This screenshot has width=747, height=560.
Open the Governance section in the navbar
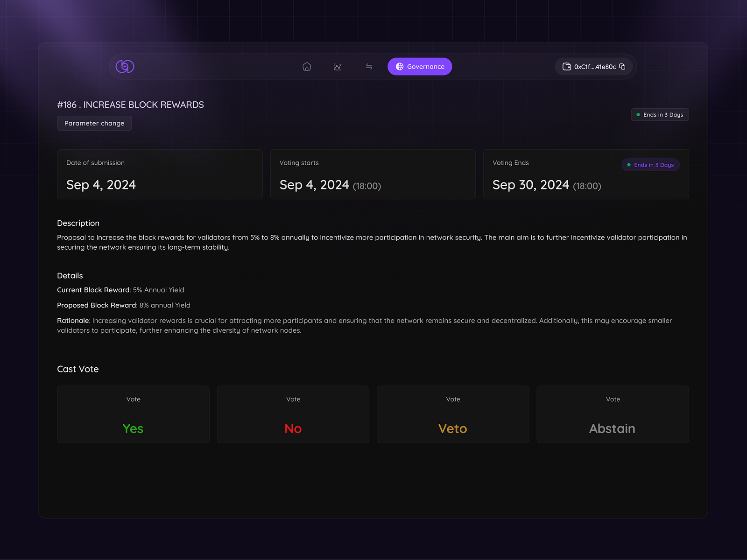click(x=420, y=66)
